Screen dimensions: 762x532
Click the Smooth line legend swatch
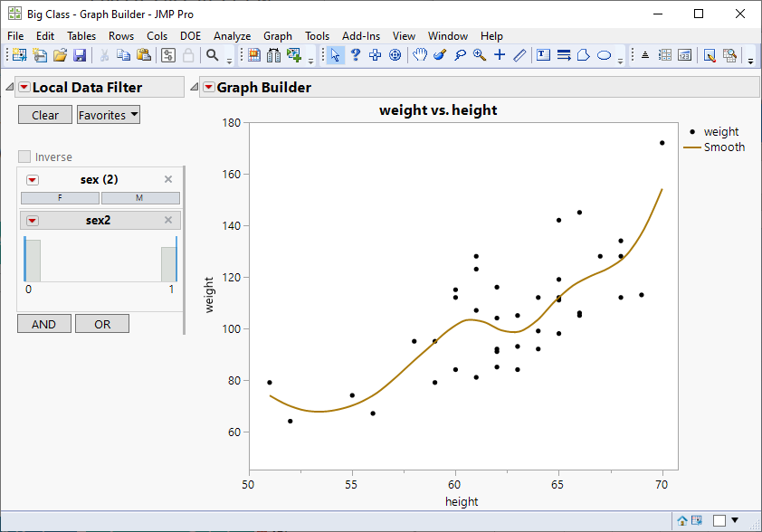pos(692,147)
